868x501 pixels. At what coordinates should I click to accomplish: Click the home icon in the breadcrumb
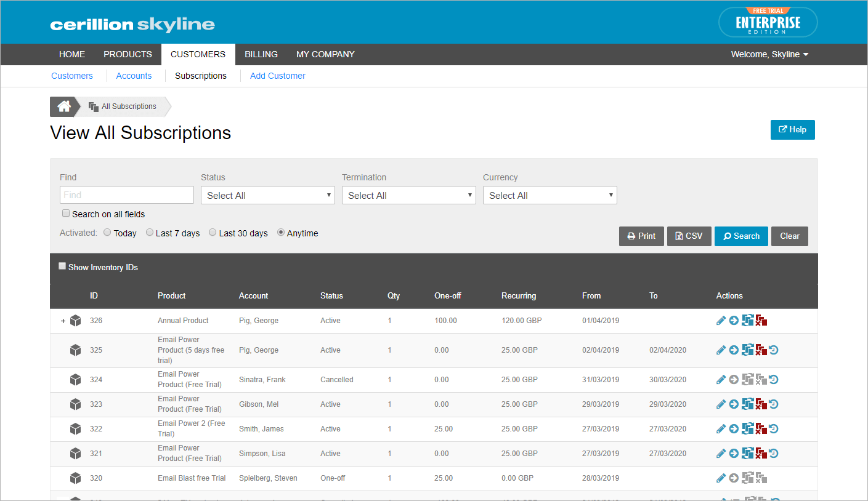coord(64,106)
